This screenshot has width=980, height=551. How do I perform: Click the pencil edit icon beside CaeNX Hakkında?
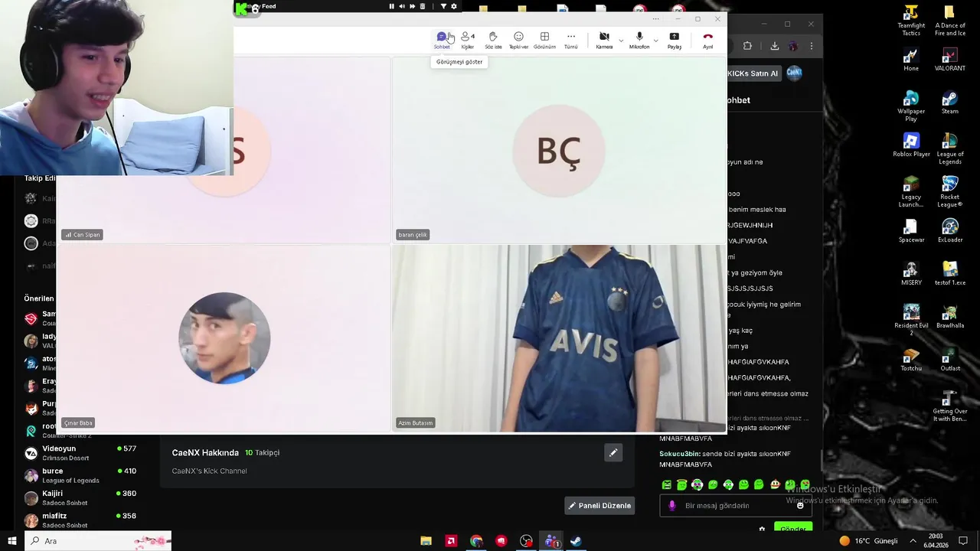(612, 453)
